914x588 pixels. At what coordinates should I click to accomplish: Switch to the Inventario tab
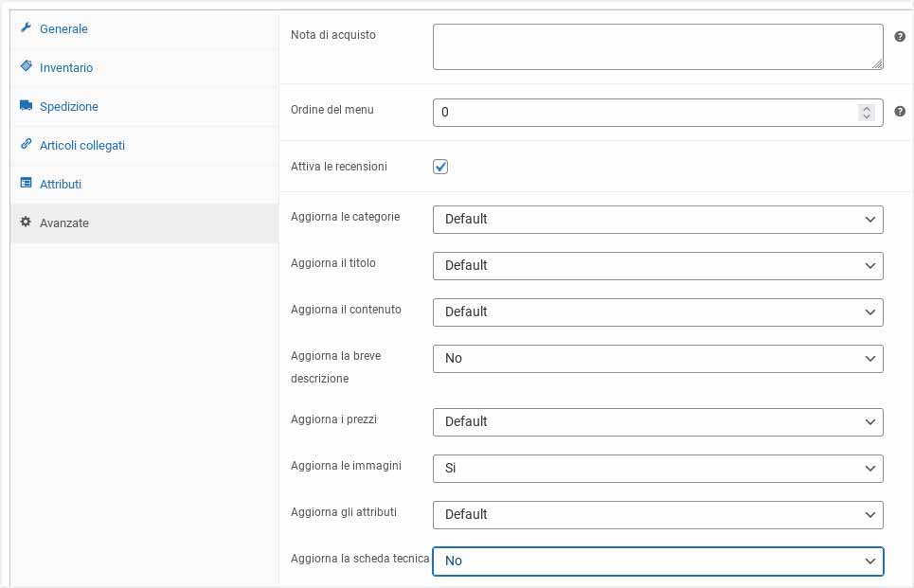coord(66,68)
